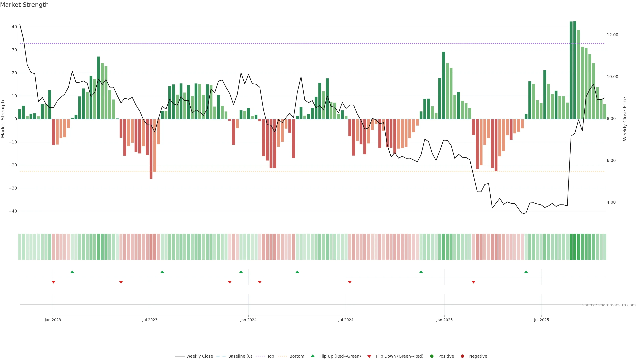644x362 pixels.
Task: Click the Weekly Close Price axis label
Action: (625, 119)
